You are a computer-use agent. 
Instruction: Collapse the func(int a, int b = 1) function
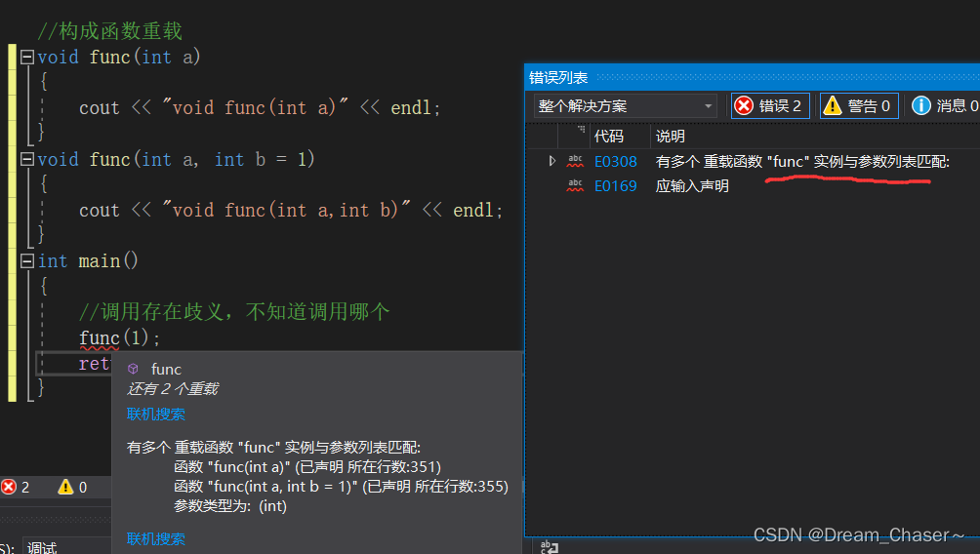pos(27,159)
